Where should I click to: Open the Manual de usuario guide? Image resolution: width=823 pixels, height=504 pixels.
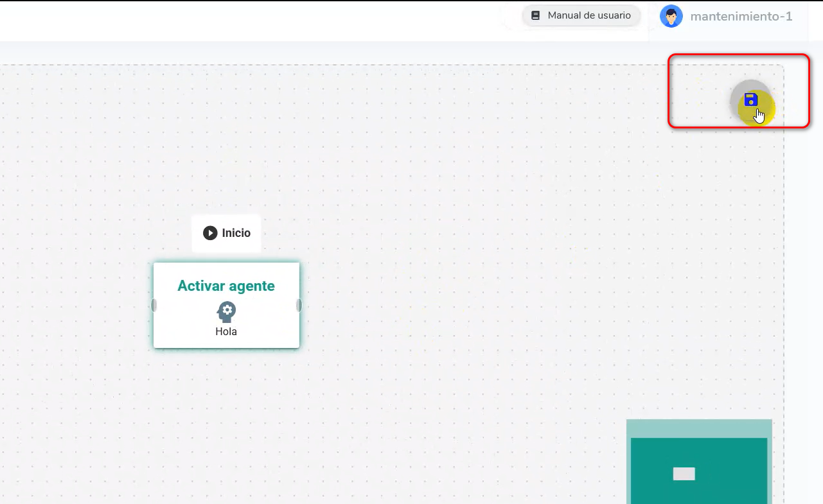(x=581, y=15)
